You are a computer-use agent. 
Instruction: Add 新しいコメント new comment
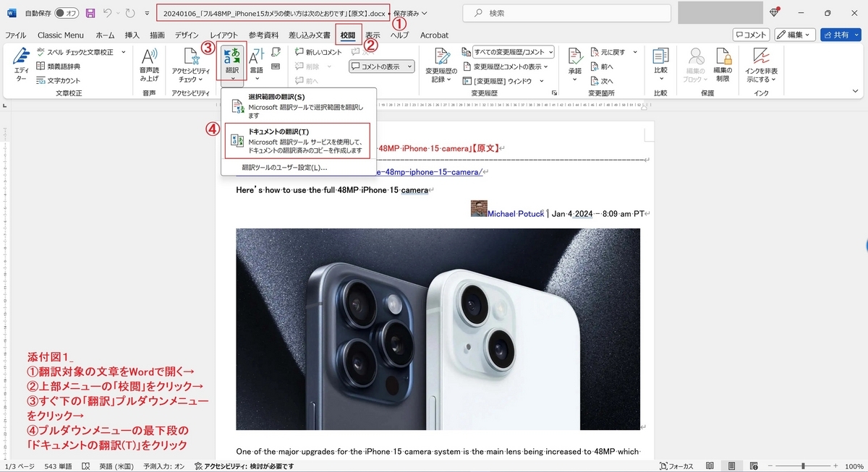click(318, 52)
